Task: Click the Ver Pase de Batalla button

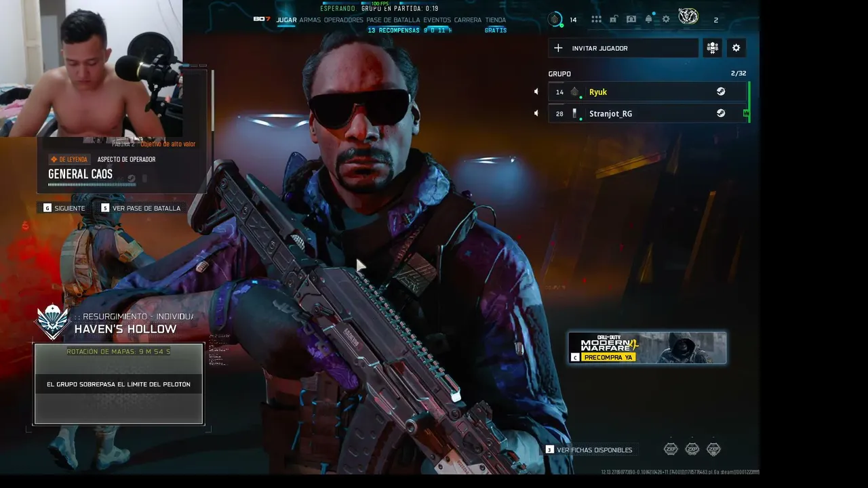Action: [141, 208]
